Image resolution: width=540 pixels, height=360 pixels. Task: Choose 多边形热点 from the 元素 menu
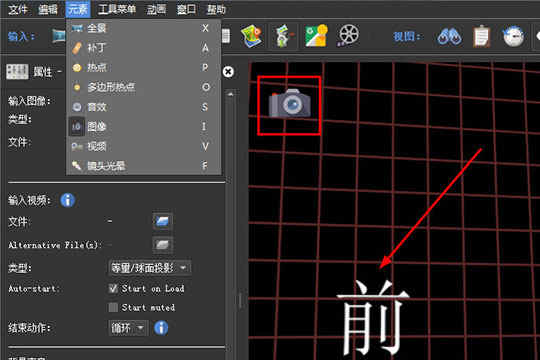[143, 87]
